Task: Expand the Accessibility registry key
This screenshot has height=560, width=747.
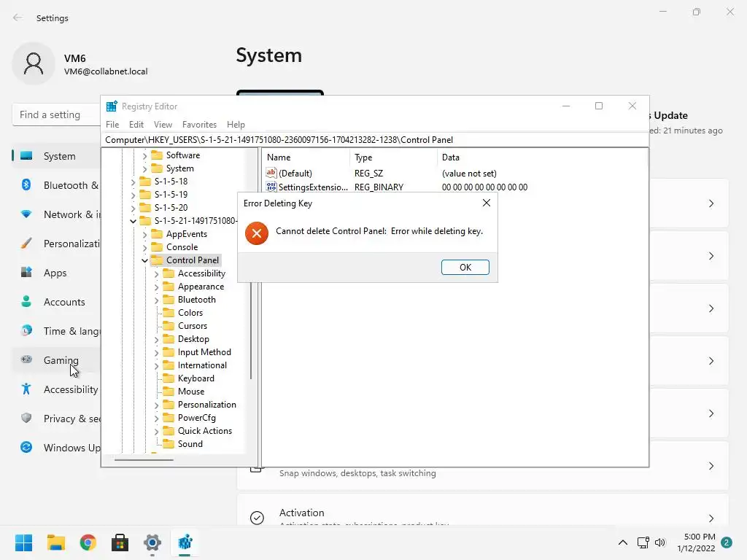Action: (156, 274)
